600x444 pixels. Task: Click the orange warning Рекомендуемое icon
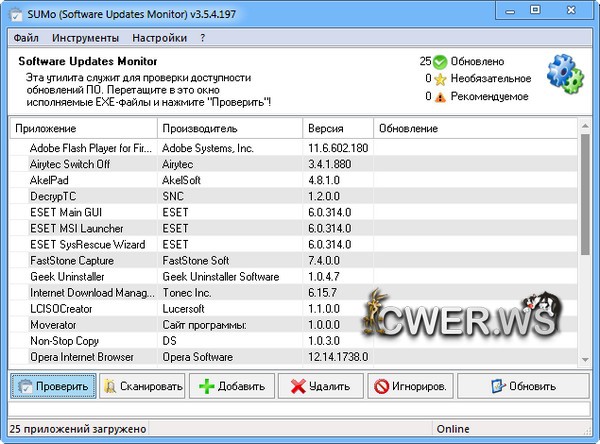click(441, 96)
